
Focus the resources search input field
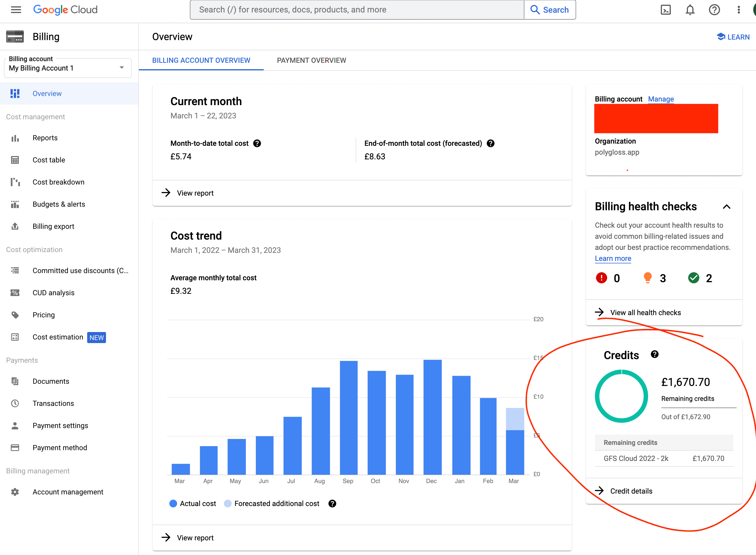point(356,10)
